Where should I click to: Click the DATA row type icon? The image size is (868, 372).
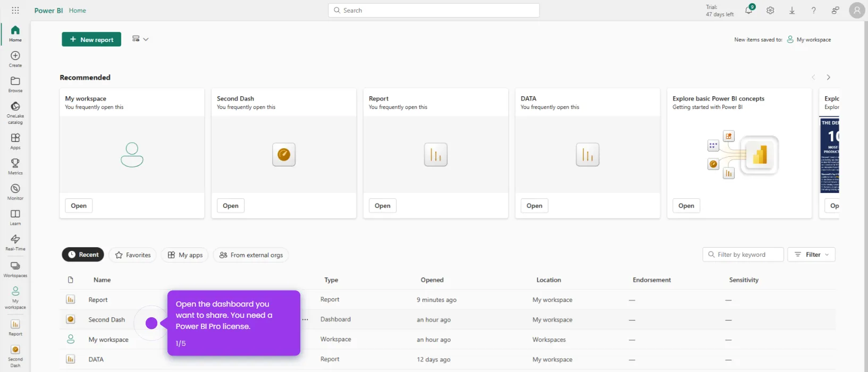[x=70, y=359]
